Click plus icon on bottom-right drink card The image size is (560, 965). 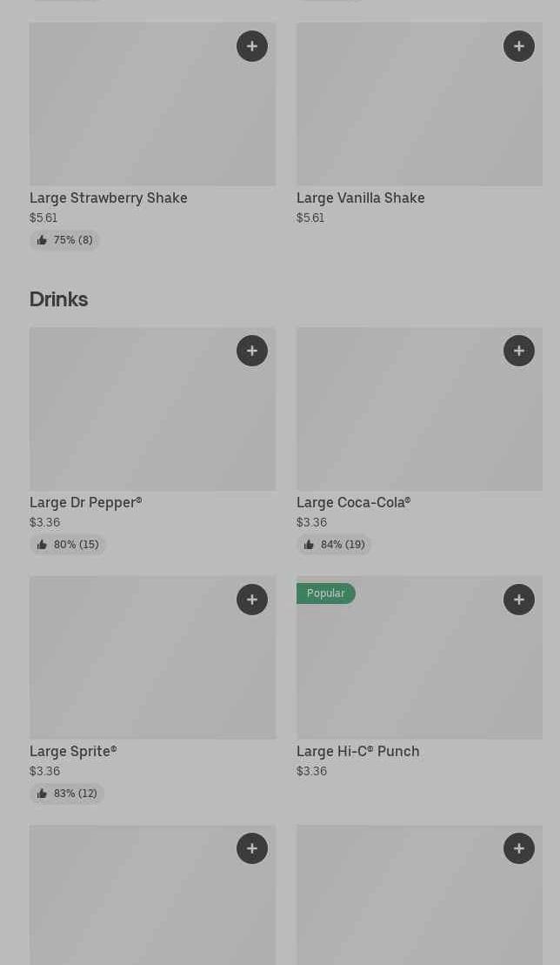point(519,848)
